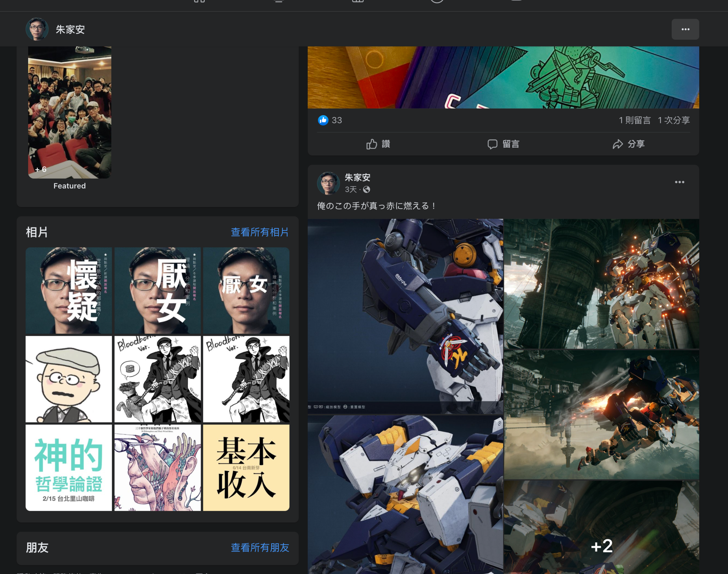The height and width of the screenshot is (574, 728).
Task: Open the 基本收入 photo thumbnail
Action: [x=246, y=468]
